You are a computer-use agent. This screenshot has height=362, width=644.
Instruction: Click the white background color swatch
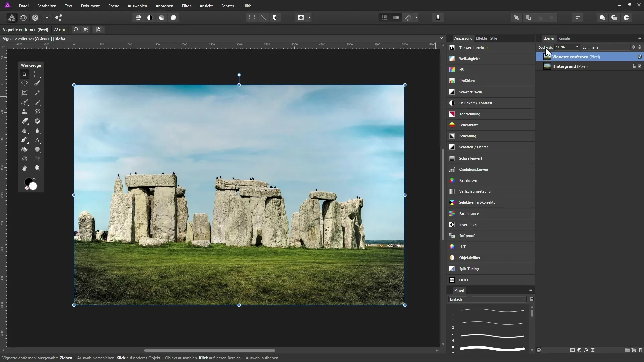tap(33, 186)
